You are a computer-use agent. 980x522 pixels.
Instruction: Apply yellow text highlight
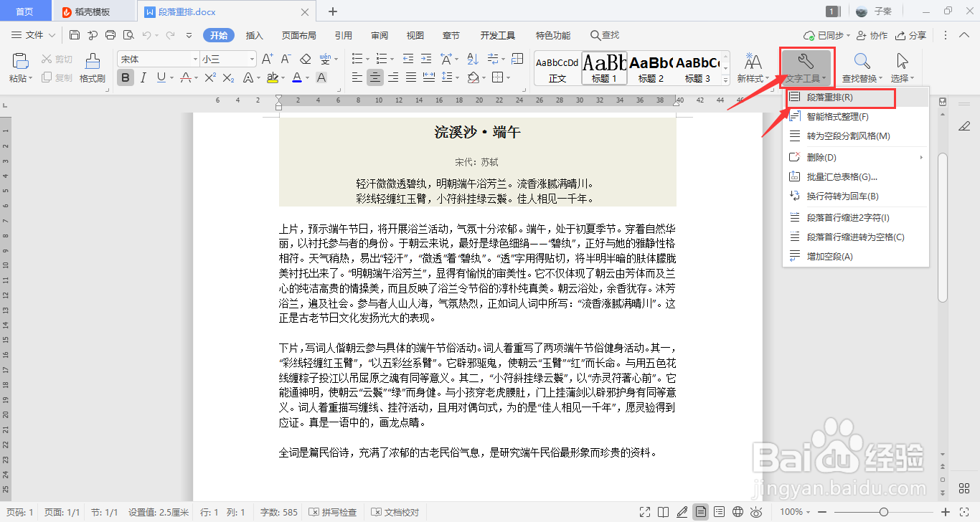273,77
